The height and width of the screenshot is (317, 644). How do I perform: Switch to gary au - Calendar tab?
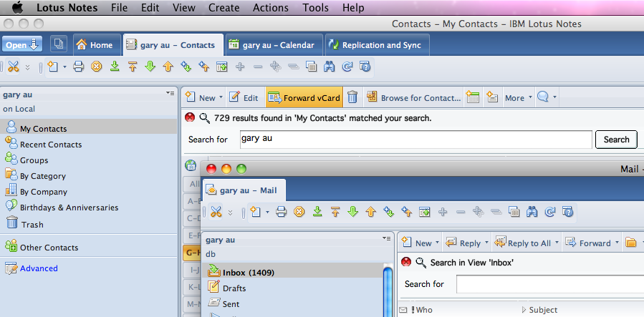(274, 45)
